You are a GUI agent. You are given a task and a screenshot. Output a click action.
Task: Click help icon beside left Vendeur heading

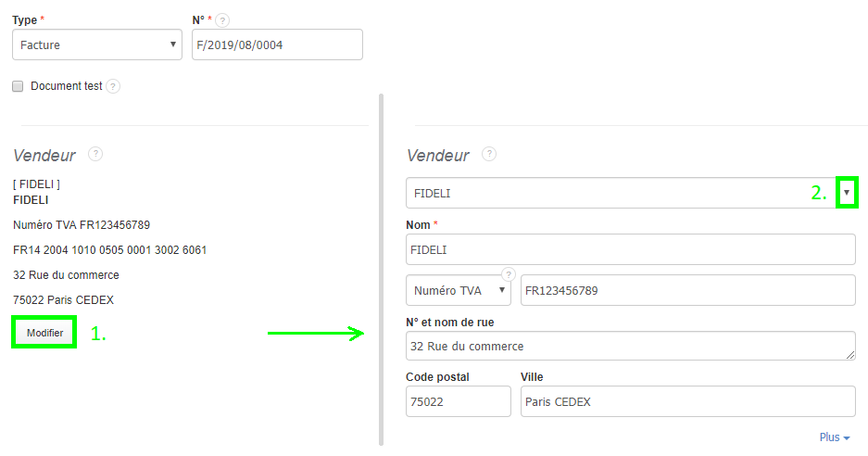pos(95,154)
